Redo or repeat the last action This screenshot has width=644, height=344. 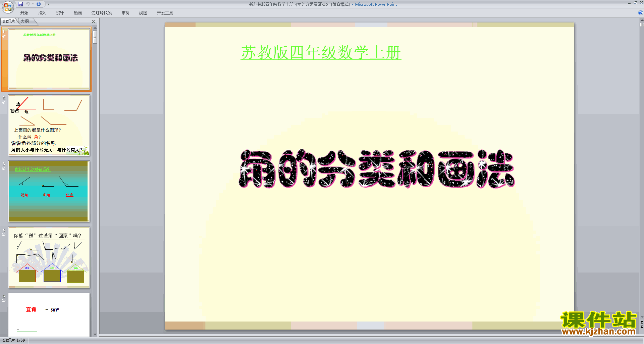click(x=39, y=4)
